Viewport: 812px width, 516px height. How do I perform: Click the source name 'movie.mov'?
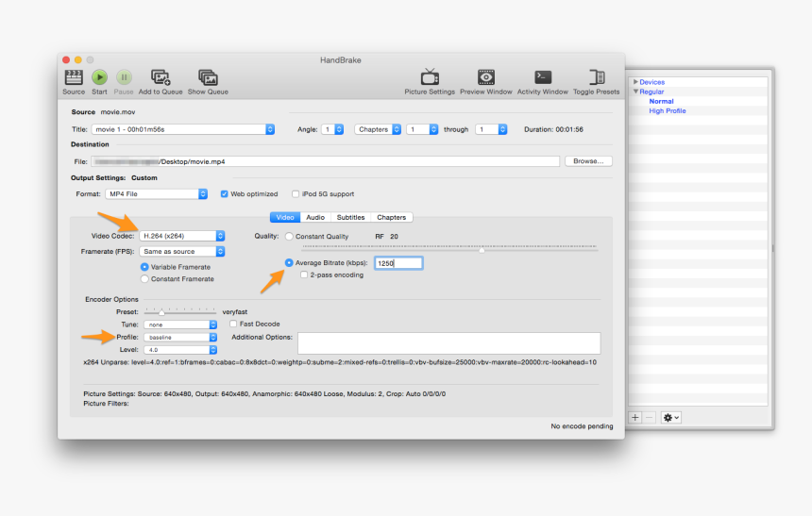pyautogui.click(x=118, y=112)
